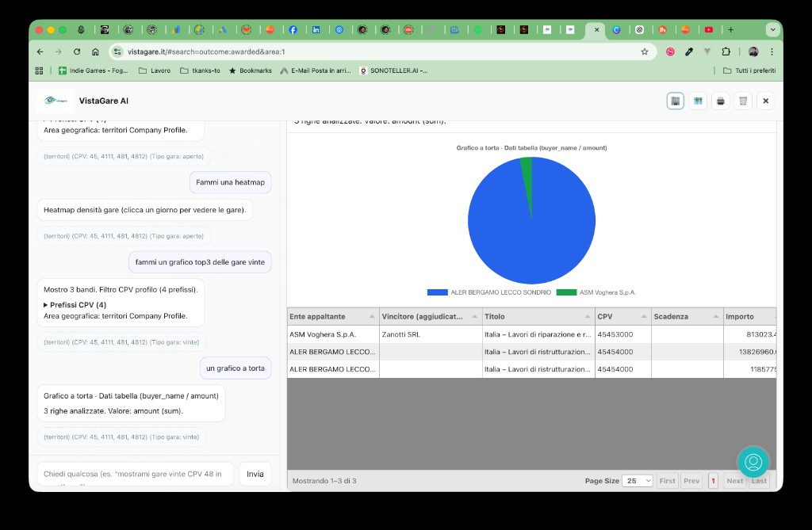This screenshot has height=530, width=812.
Task: Select the 45453000 CPV cell
Action: 623,334
